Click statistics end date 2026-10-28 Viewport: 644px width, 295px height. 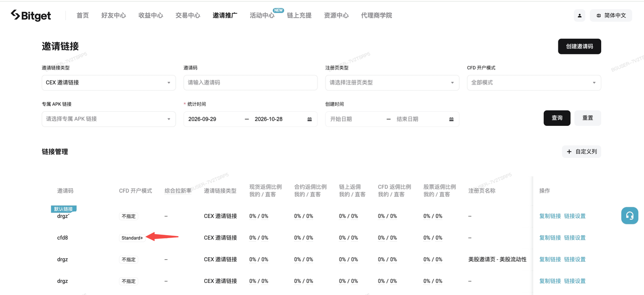pos(269,119)
